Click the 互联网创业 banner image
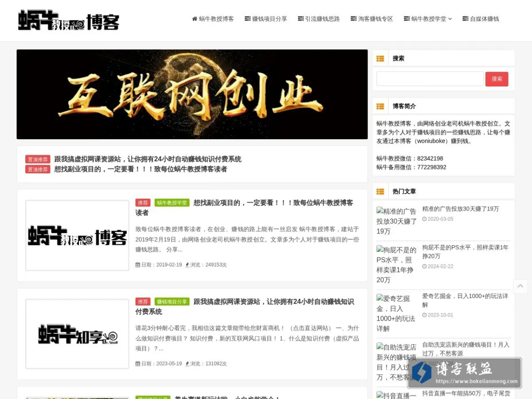 (x=192, y=94)
